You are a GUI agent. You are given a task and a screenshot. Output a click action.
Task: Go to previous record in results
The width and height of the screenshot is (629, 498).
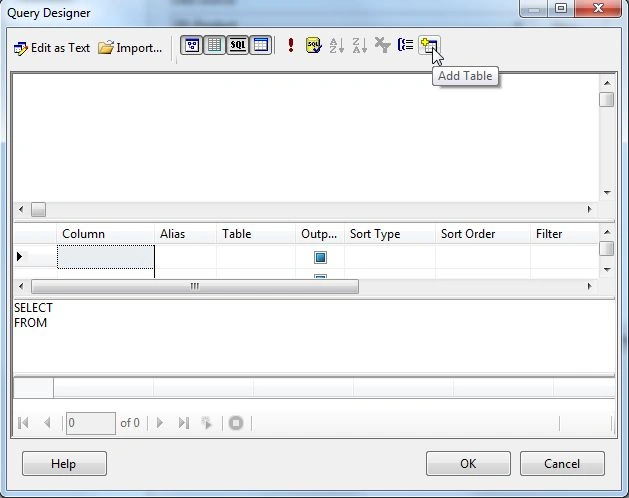click(47, 423)
